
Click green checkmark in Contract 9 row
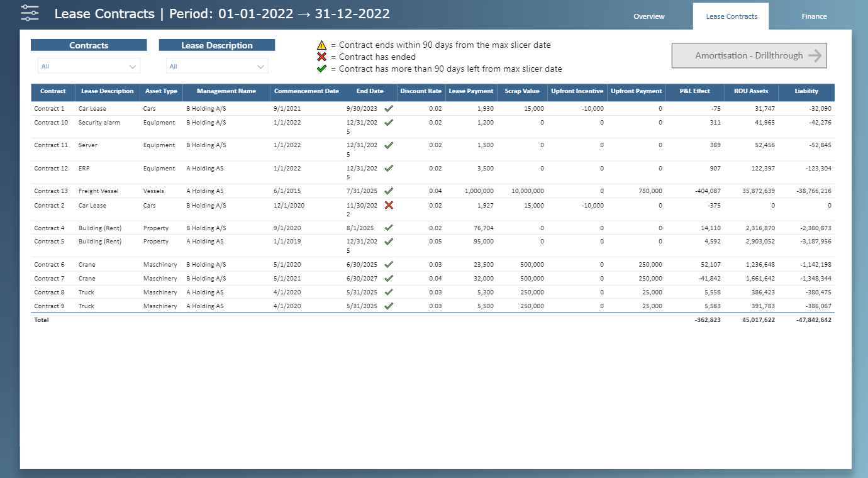pos(389,306)
